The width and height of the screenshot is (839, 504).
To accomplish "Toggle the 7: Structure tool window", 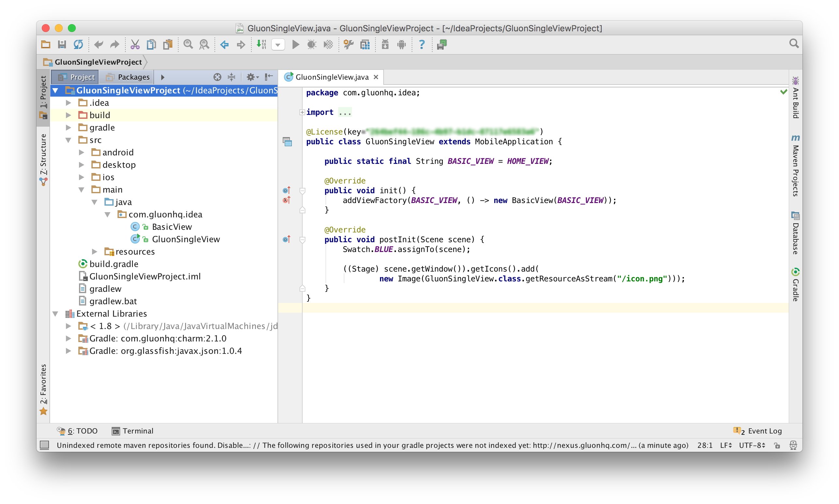I will 43,160.
